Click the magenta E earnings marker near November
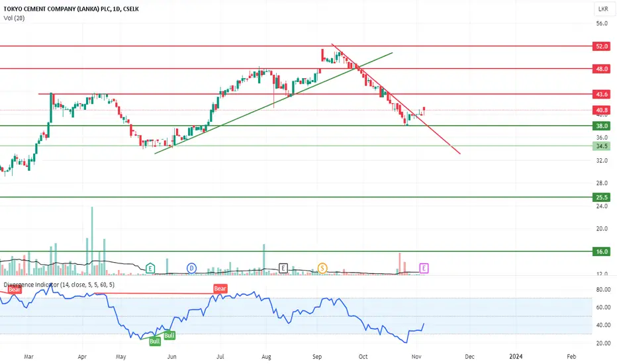This screenshot has width=617, height=364. tap(424, 269)
